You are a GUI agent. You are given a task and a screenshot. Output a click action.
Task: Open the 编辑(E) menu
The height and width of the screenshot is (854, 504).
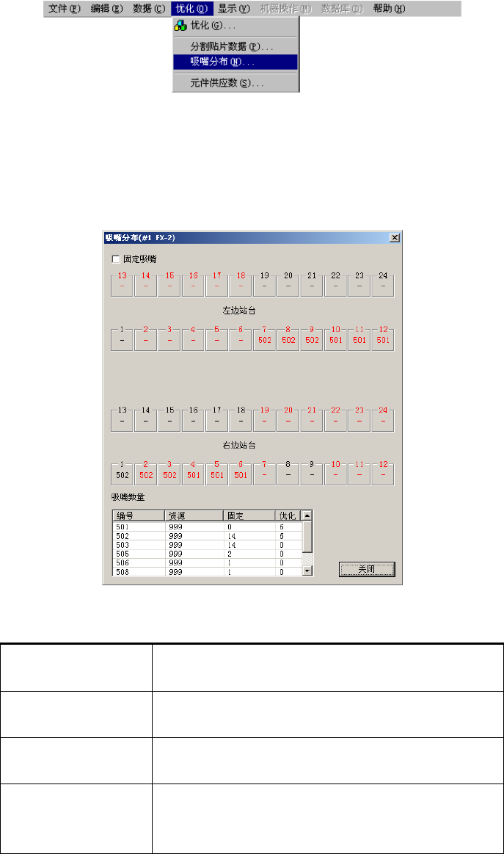tap(106, 9)
